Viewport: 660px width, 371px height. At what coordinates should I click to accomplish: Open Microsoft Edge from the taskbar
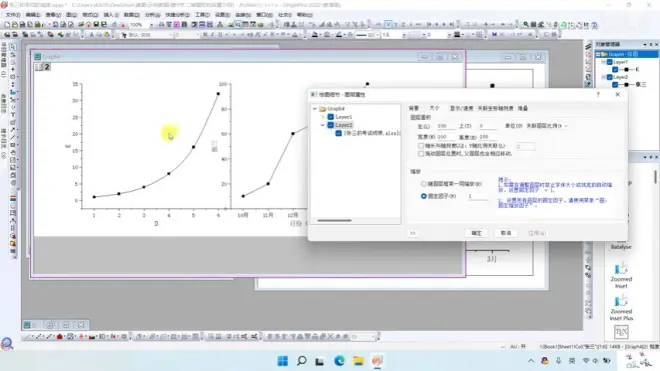[339, 361]
